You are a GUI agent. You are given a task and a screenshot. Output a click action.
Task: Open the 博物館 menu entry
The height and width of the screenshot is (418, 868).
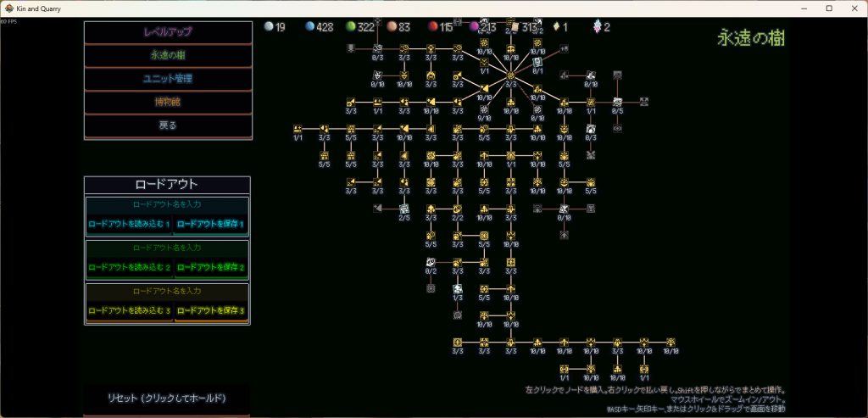168,102
